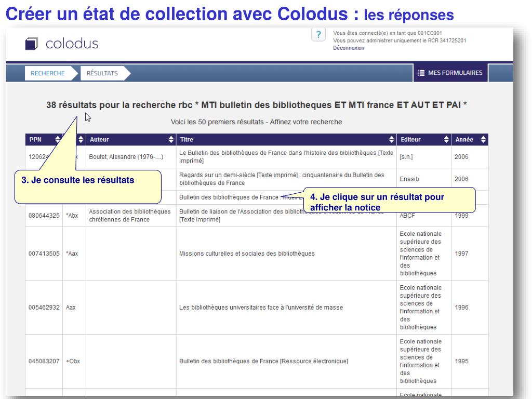The image size is (532, 399).
Task: Click the Colodus logo icon
Action: click(x=32, y=44)
